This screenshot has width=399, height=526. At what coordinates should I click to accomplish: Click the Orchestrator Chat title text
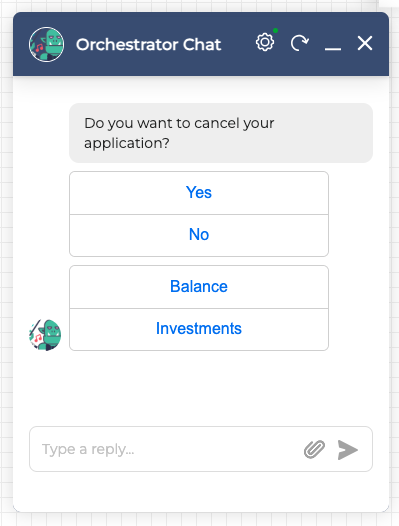click(148, 44)
